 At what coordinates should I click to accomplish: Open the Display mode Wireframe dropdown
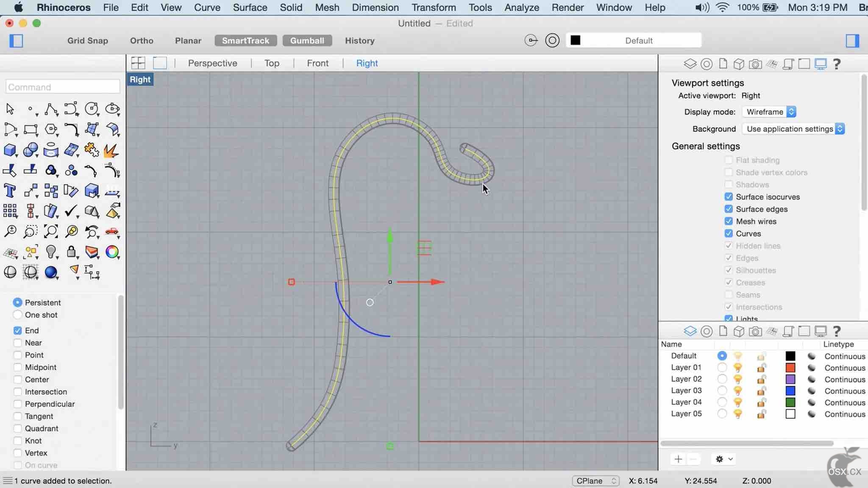point(769,112)
